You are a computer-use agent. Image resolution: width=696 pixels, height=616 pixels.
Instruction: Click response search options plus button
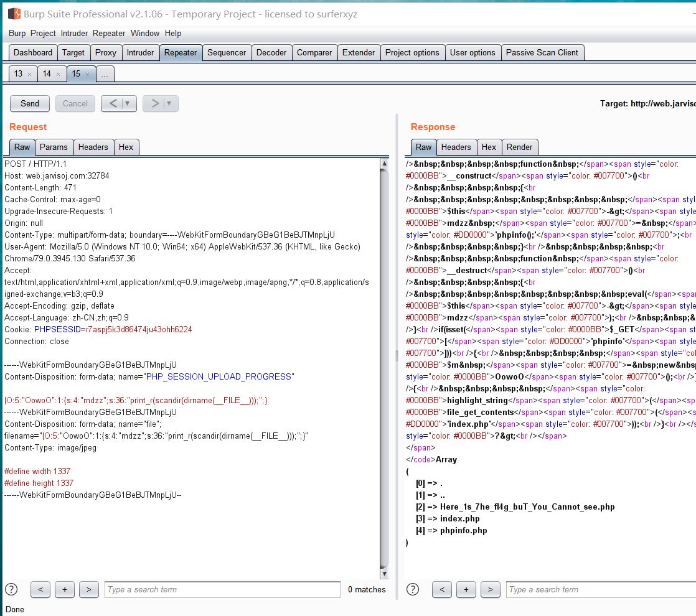tap(466, 589)
